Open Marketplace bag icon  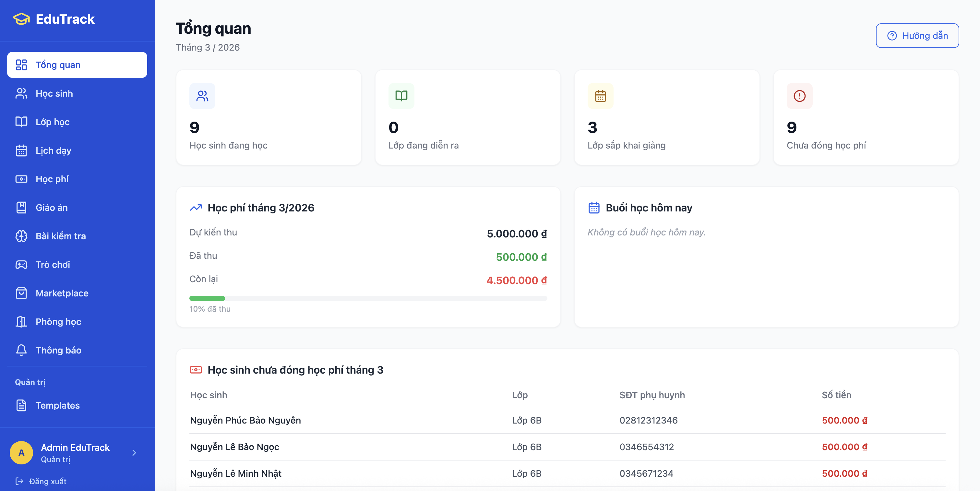pos(21,293)
